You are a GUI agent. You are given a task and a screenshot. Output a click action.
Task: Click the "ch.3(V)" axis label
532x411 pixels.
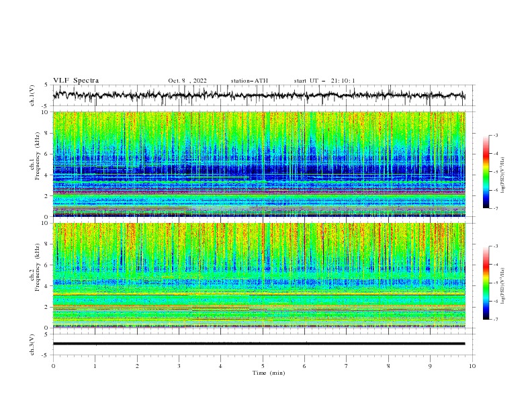point(32,345)
